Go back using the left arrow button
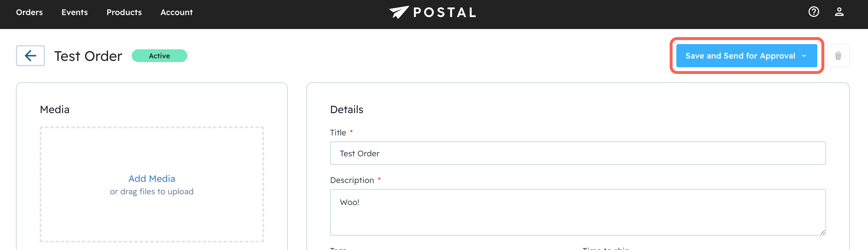The width and height of the screenshot is (868, 250). [30, 56]
